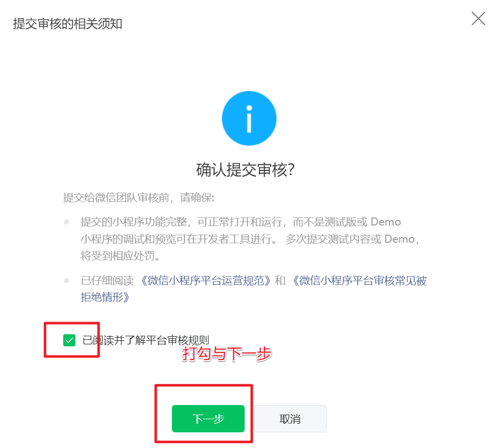This screenshot has height=448, width=502.
Task: Click the 将受到相应处罚 text line
Action: tap(120, 256)
